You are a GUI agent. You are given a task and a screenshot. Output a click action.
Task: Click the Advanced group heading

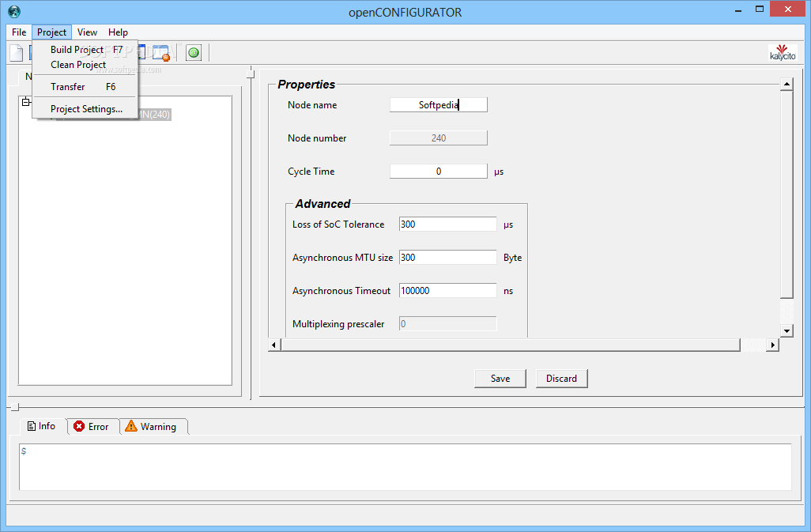323,204
